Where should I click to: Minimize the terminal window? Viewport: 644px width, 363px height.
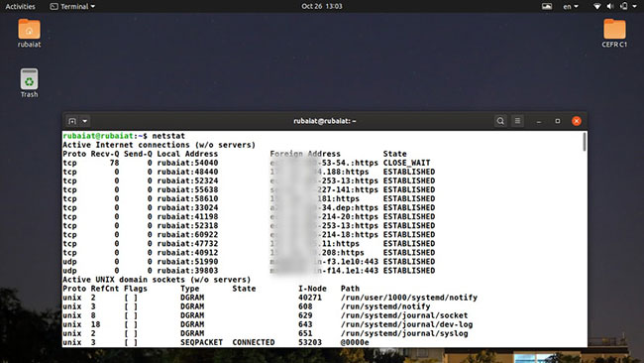(x=539, y=121)
